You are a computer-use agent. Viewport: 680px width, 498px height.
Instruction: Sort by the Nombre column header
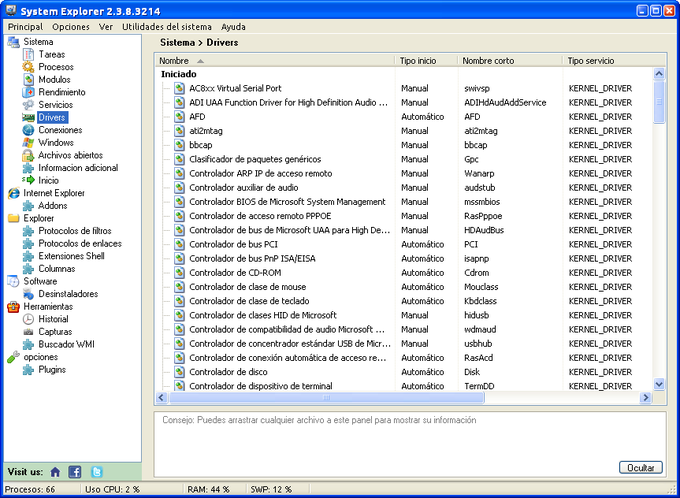[x=275, y=61]
